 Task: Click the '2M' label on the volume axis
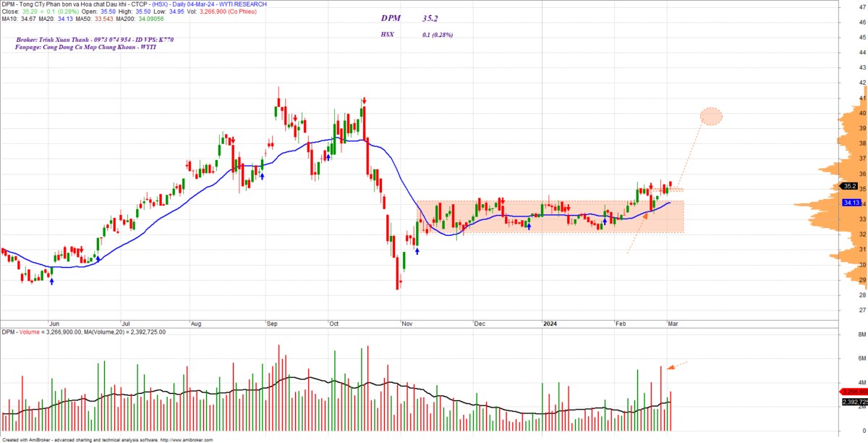tap(862, 407)
